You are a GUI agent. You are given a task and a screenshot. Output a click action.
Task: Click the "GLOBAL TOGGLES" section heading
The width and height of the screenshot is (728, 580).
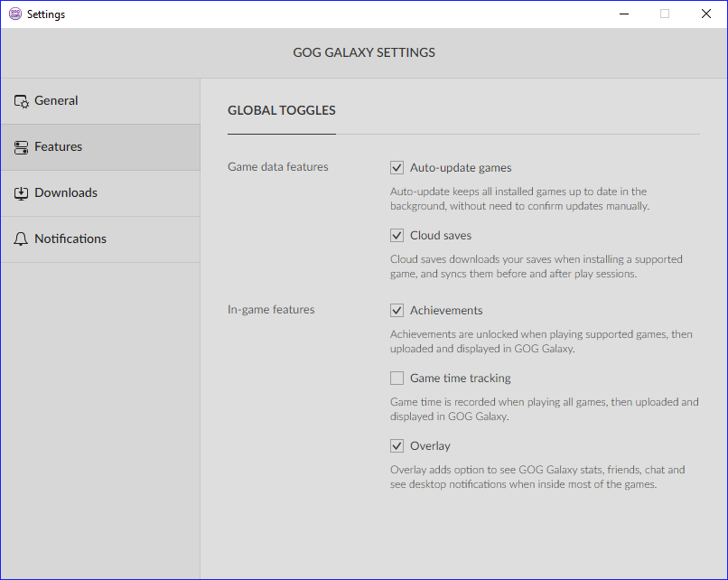point(282,110)
